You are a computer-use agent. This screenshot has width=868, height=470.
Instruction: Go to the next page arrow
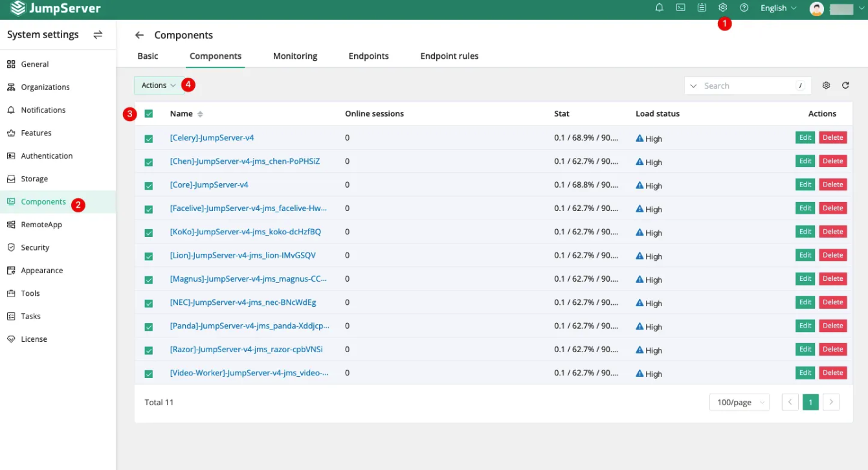tap(832, 402)
